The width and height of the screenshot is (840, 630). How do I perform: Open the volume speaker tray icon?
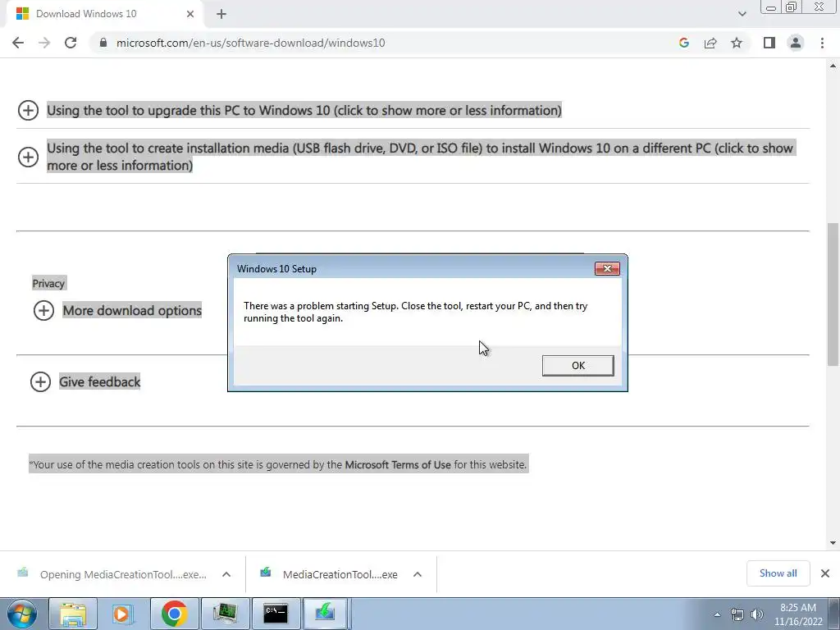pyautogui.click(x=757, y=614)
